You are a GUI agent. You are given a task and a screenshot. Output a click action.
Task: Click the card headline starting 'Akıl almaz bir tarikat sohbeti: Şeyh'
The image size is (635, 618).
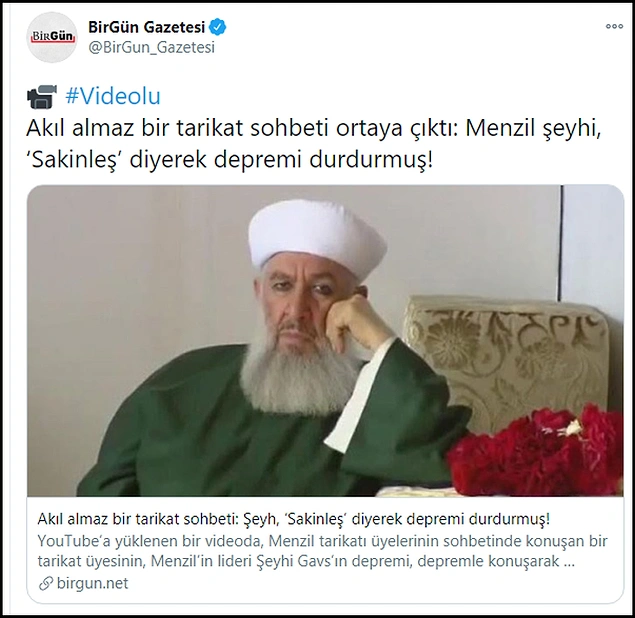click(x=294, y=519)
